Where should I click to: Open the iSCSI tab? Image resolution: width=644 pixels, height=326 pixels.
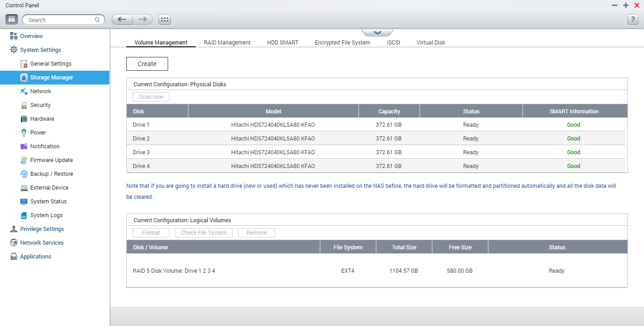[x=393, y=43]
